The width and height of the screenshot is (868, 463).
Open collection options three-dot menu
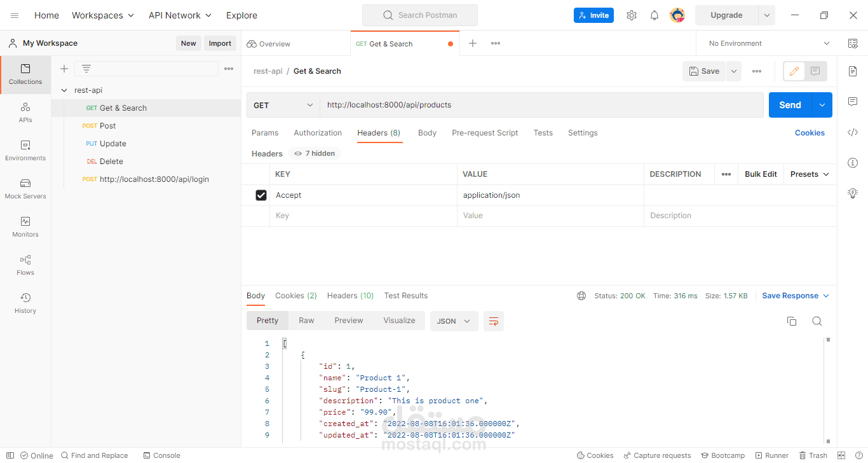tap(229, 69)
